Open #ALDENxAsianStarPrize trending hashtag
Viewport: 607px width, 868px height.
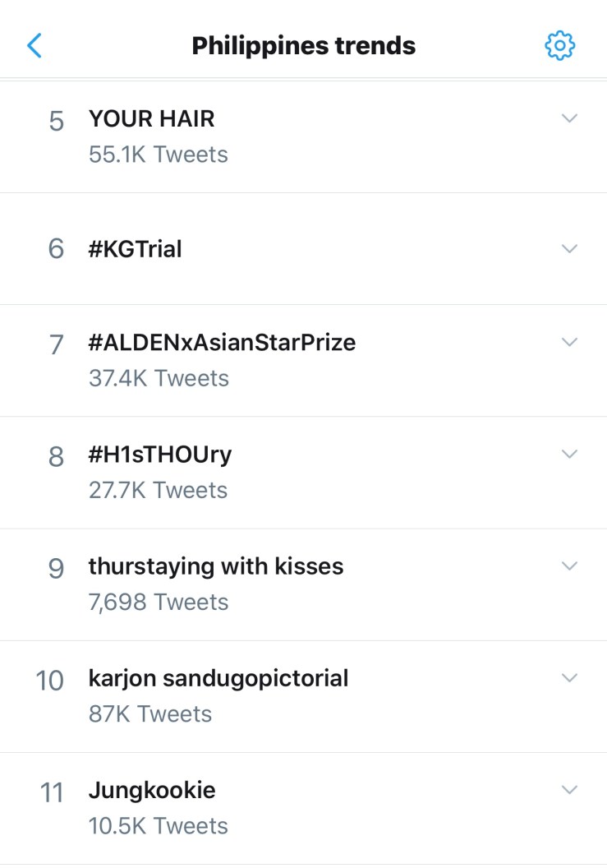[223, 342]
